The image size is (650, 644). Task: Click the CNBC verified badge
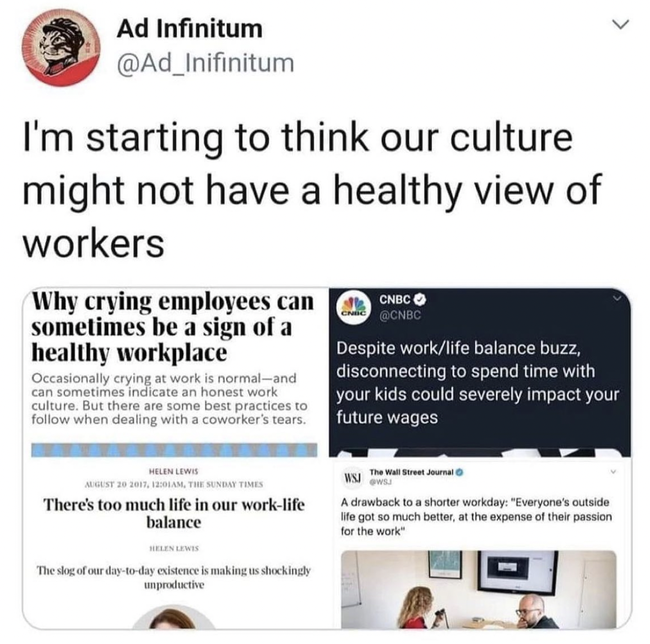(421, 299)
